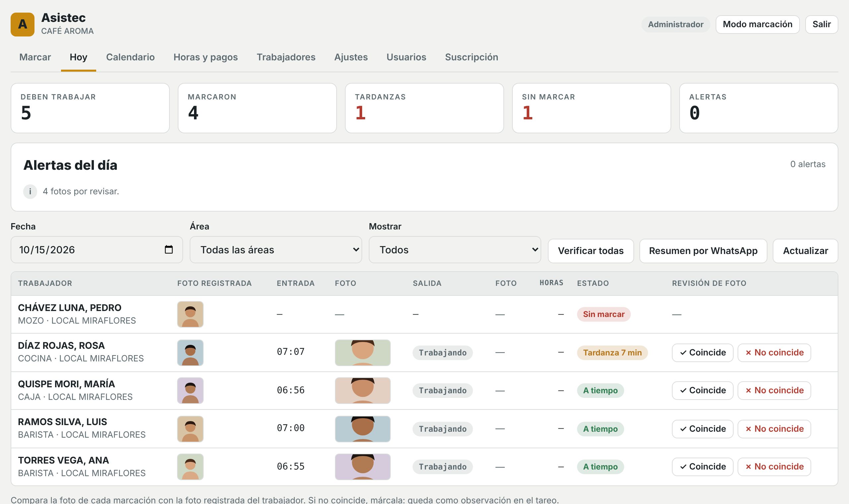Image resolution: width=849 pixels, height=504 pixels.
Task: Open Rosa Díaz Rojas's registered photo
Action: pyautogui.click(x=190, y=352)
